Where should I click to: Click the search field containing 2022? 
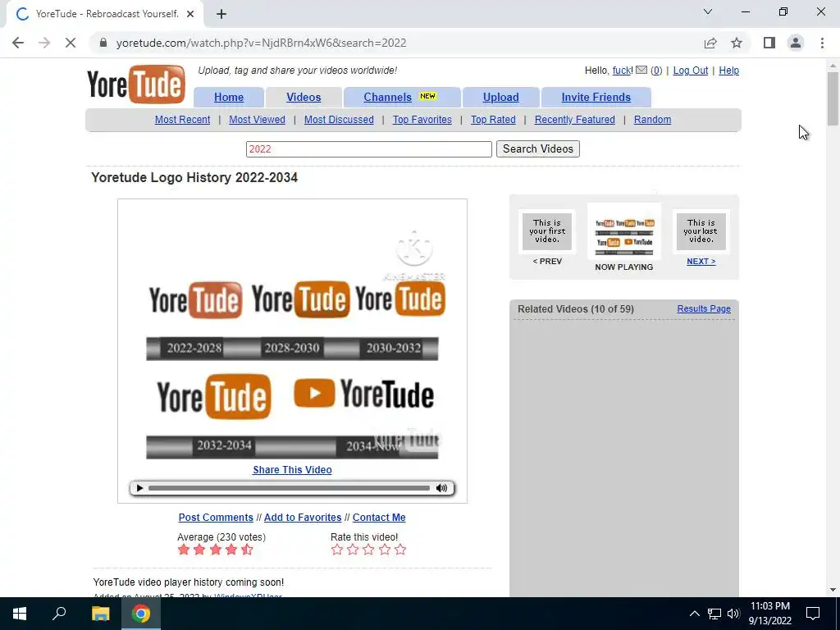pos(369,149)
